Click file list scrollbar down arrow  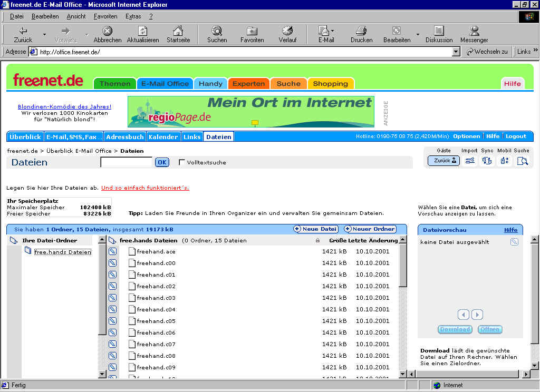(x=402, y=374)
